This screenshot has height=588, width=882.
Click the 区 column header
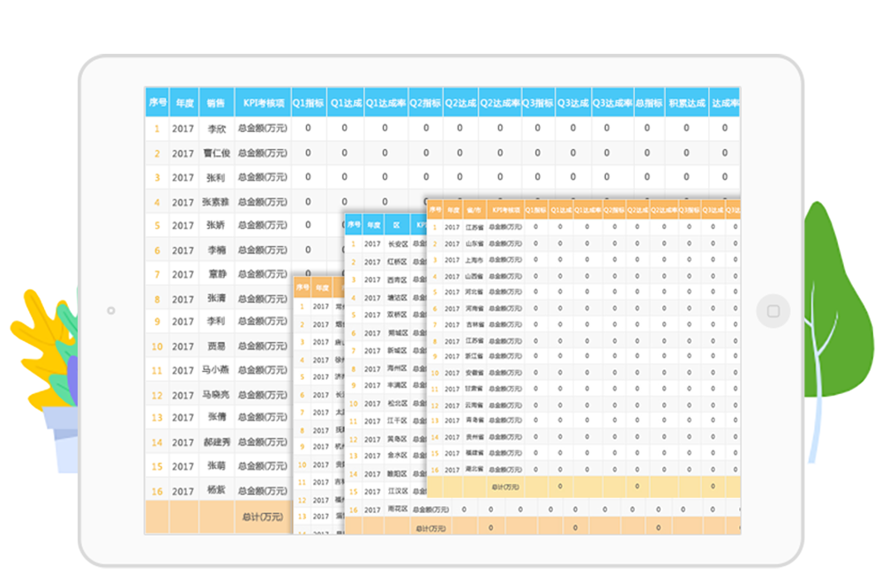398,225
